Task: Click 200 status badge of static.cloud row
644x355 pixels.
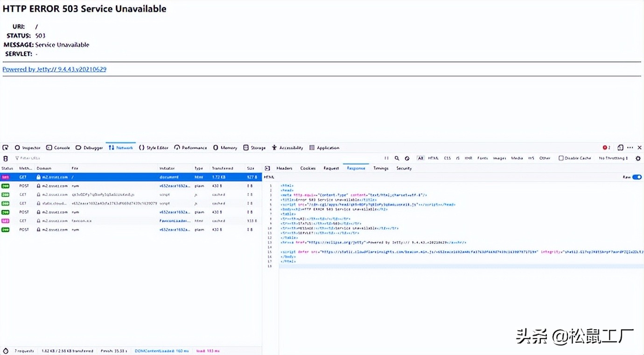Action: [5, 203]
